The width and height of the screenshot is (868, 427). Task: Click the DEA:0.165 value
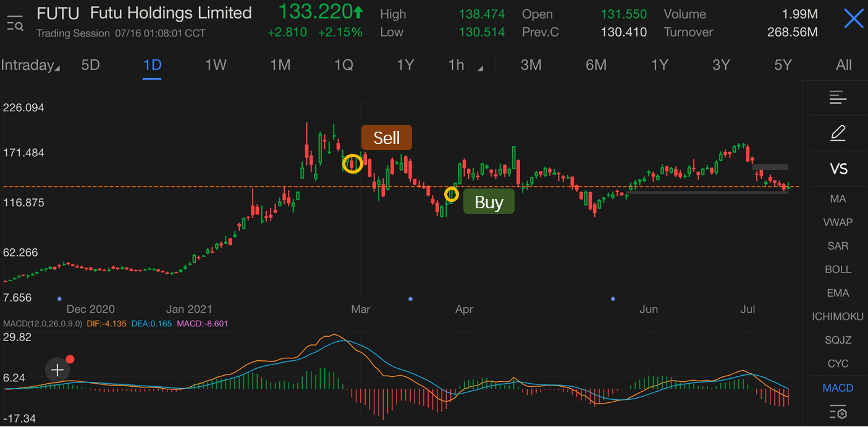click(151, 323)
